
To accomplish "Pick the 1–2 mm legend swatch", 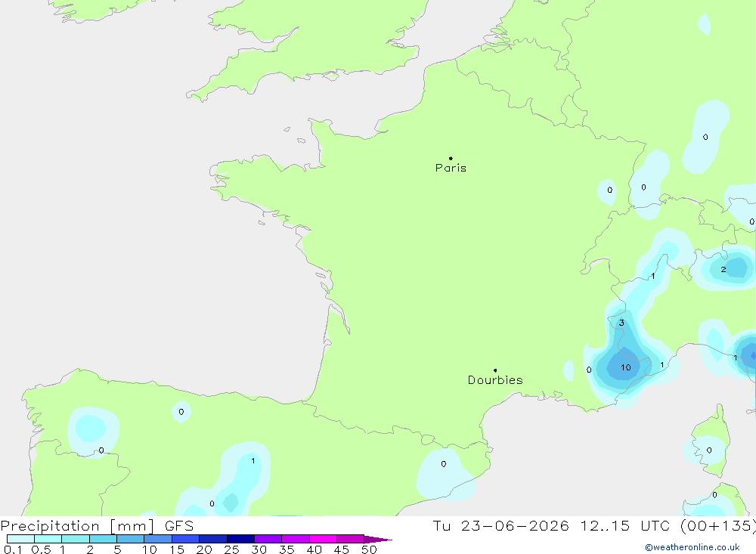I will [76, 539].
